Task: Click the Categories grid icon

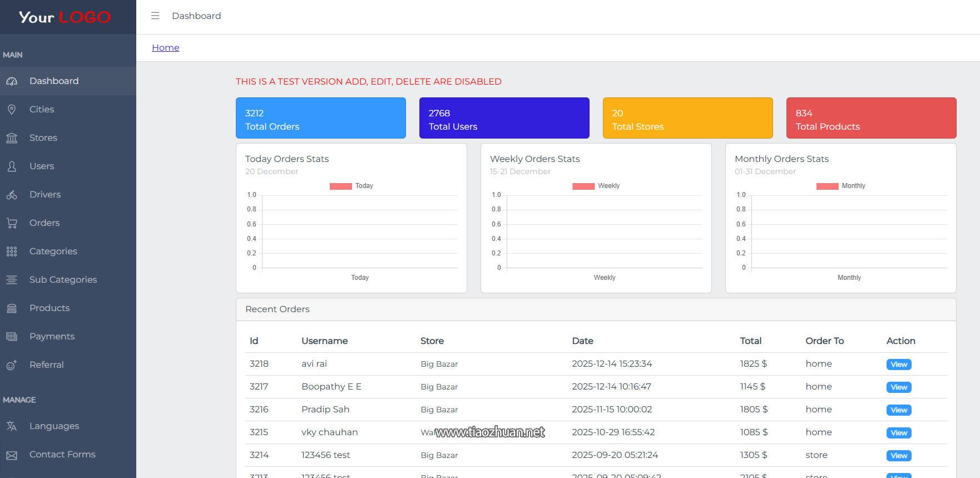Action: click(12, 252)
